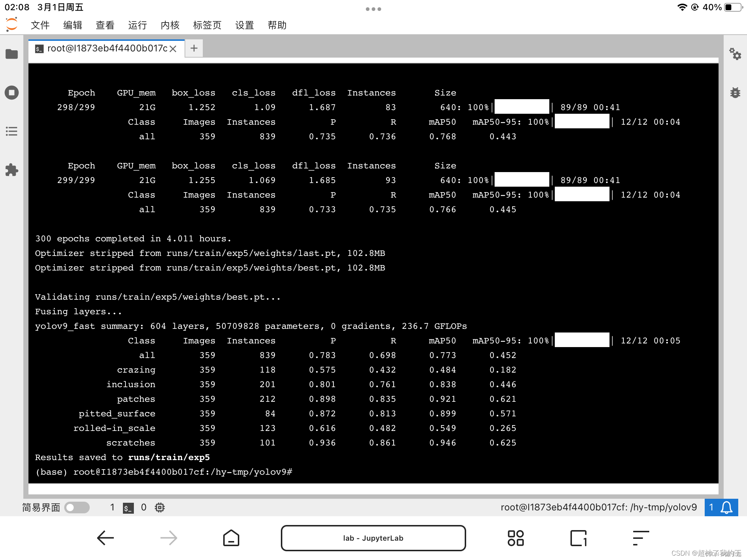This screenshot has height=560, width=747.
Task: Open the file browser sidebar folder icon
Action: pyautogui.click(x=12, y=54)
